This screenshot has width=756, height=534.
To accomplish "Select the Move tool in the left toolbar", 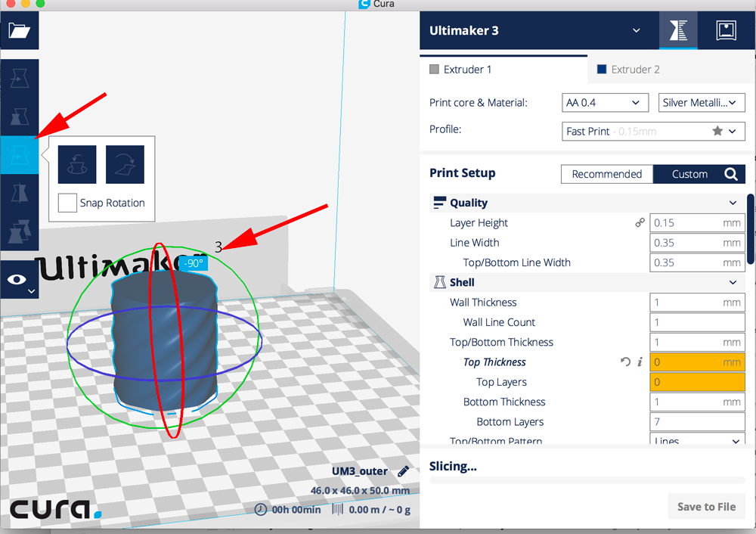I will pyautogui.click(x=20, y=78).
